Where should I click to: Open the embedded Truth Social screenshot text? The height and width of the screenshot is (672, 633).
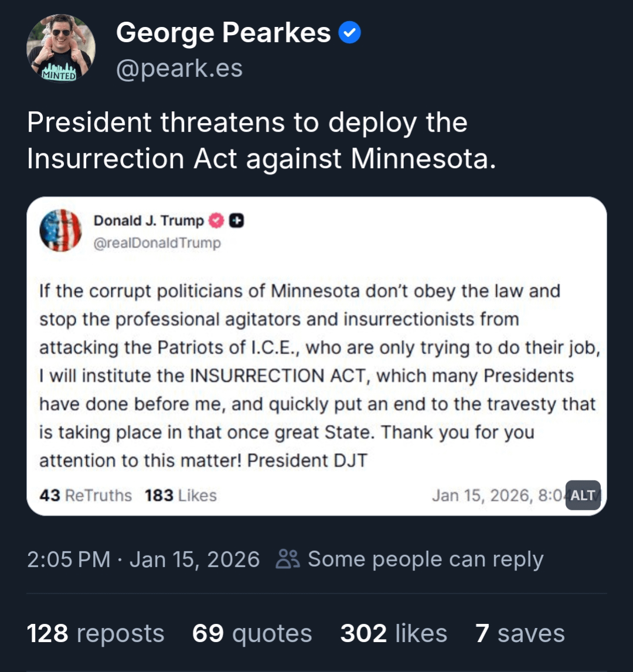[316, 375]
